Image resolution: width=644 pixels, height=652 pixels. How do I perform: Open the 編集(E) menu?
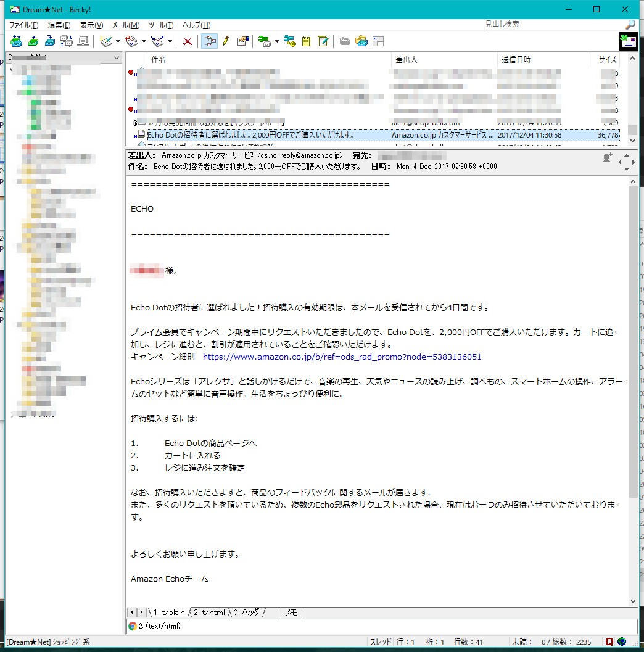pyautogui.click(x=59, y=25)
